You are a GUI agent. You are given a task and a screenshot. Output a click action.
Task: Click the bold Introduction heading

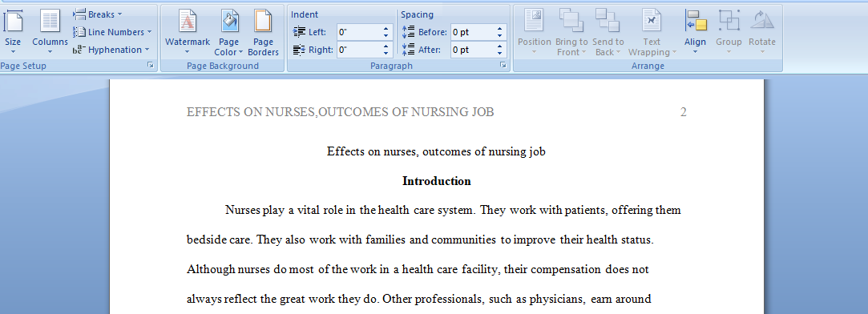[x=436, y=181]
